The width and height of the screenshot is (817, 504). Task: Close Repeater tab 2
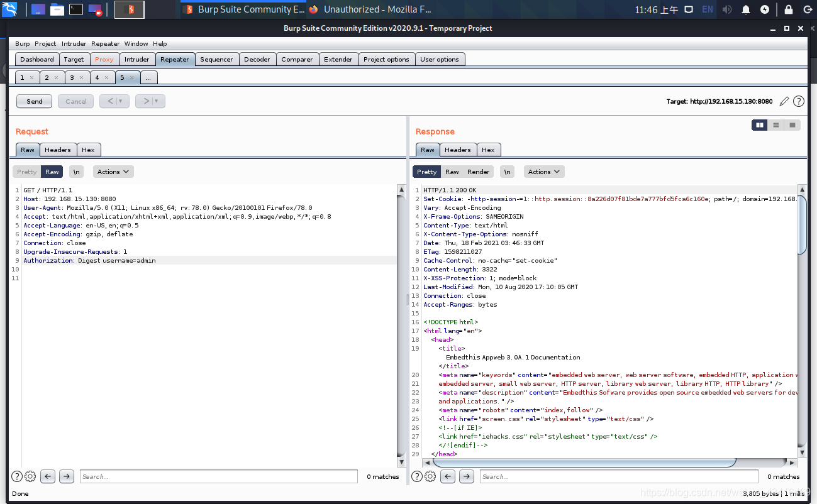[56, 78]
